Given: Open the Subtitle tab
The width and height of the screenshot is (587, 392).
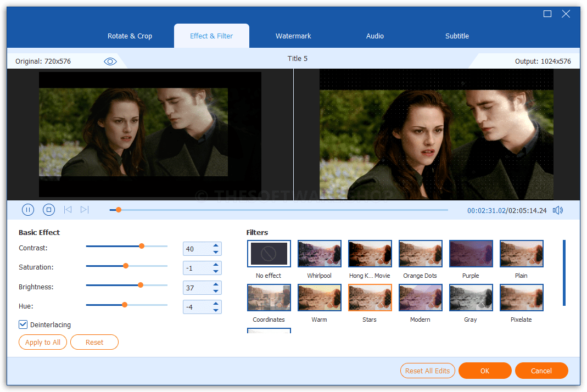Looking at the screenshot, I should tap(457, 36).
